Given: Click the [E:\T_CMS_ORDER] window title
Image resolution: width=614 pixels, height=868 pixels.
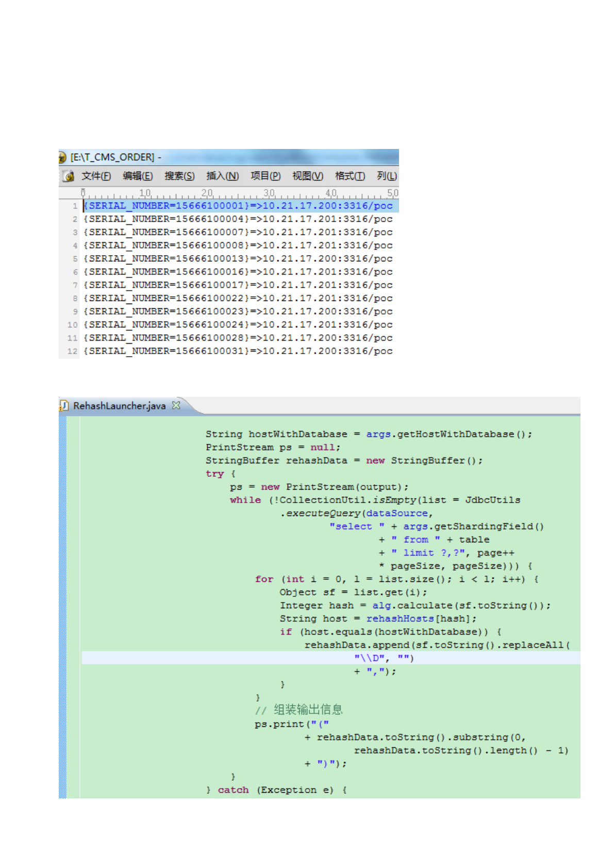Looking at the screenshot, I should 112,157.
